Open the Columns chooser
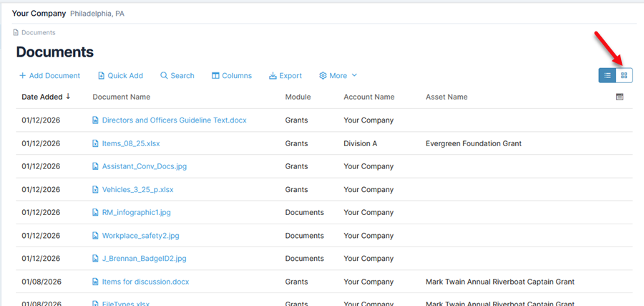Screen dimensions: 644x306 coord(231,76)
